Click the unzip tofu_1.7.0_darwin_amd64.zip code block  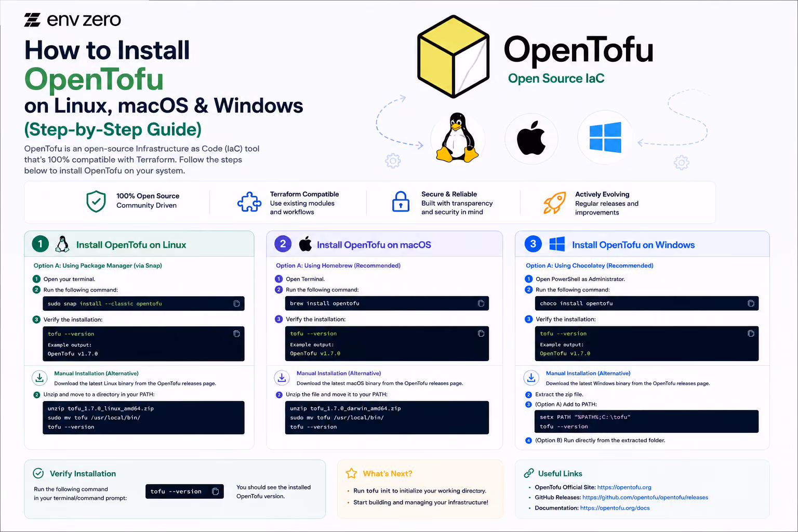click(x=387, y=418)
